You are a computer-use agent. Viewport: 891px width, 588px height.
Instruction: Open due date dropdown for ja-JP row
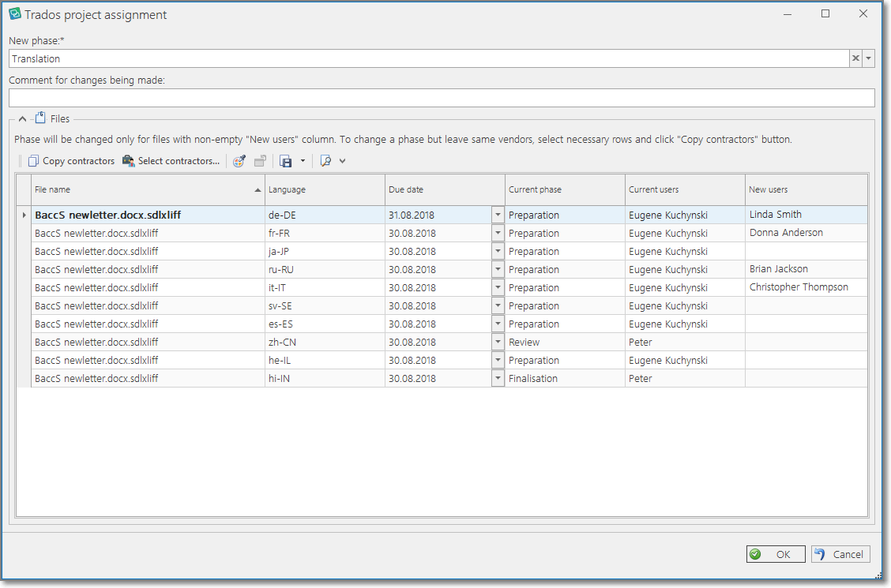[x=498, y=252]
